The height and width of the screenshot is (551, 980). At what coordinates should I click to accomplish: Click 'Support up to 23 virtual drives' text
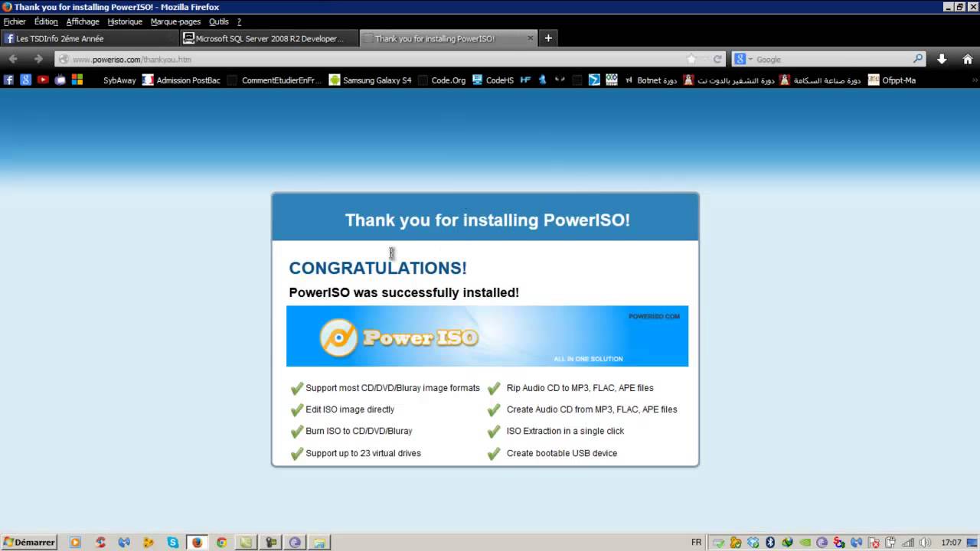363,453
